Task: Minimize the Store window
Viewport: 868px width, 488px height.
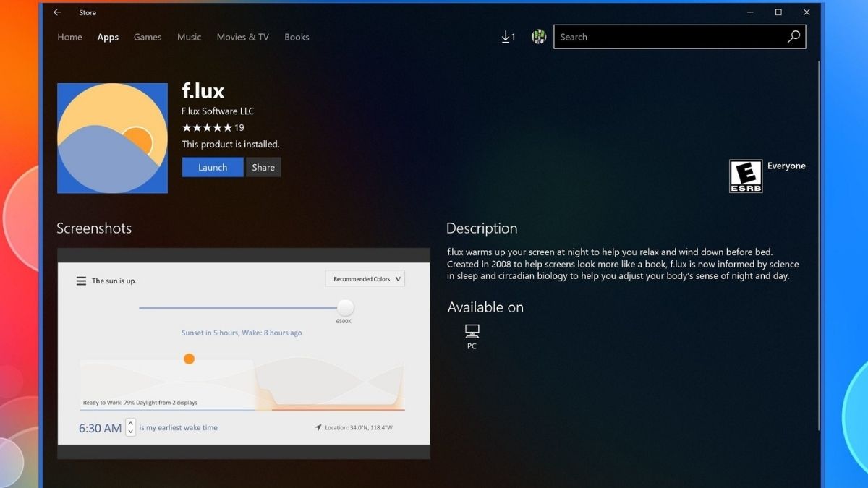Action: 750,12
